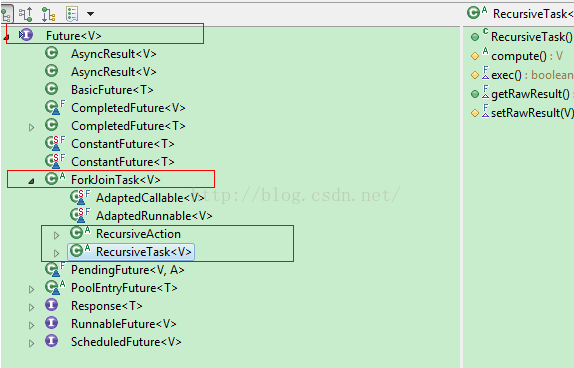Viewport: 574px width, 368px height.
Task: Select the RecursiveAction label
Action: [x=138, y=234]
